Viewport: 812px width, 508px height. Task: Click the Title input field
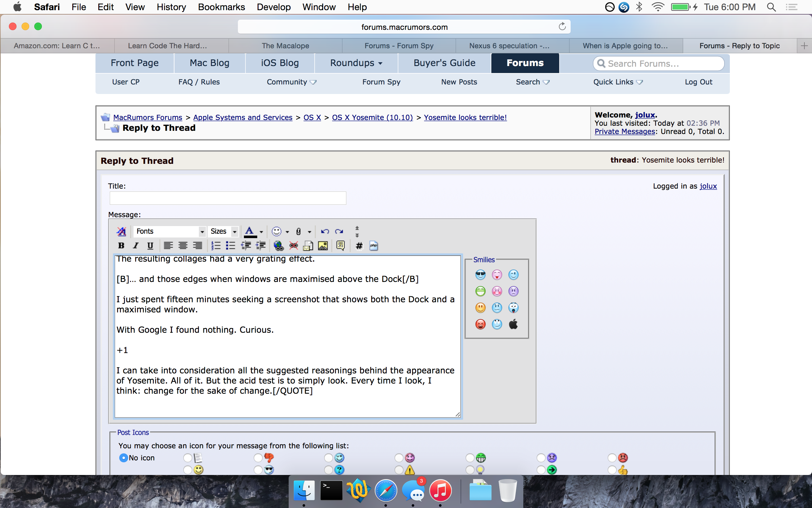pos(228,198)
